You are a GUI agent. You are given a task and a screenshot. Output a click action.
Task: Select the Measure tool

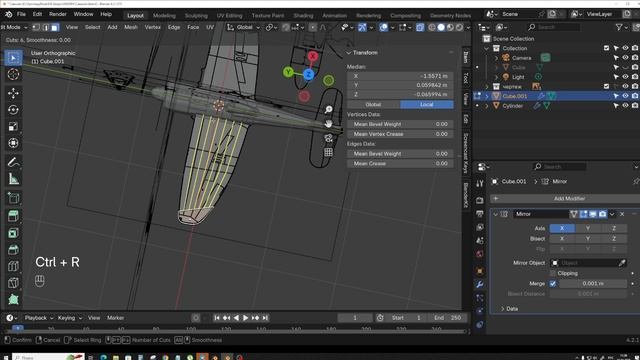(x=13, y=179)
